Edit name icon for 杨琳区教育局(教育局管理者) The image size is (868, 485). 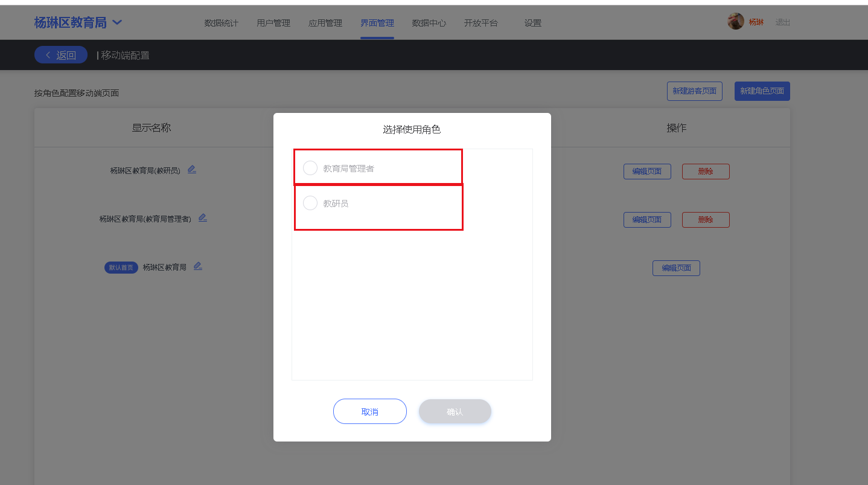[x=203, y=217]
